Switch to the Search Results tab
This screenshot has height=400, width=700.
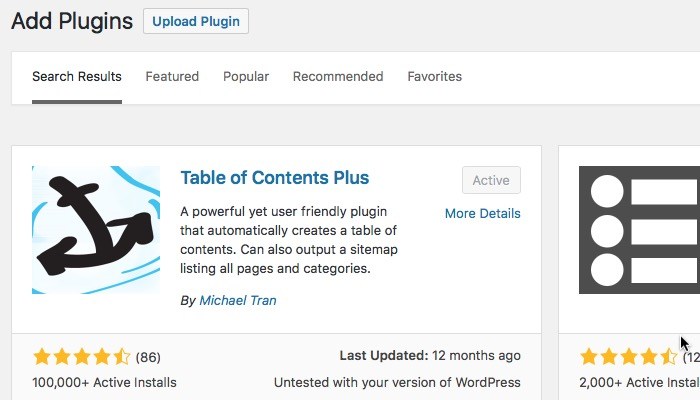click(77, 77)
